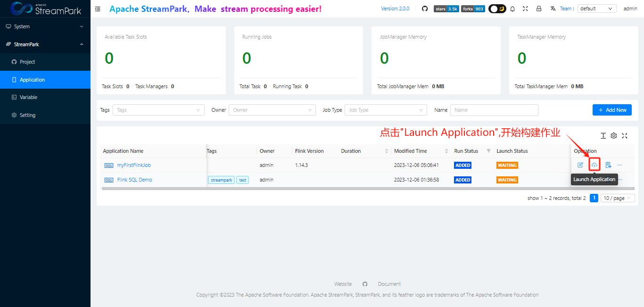This screenshot has width=644, height=307.
Task: Expand the Job Type filter dropdown
Action: [x=386, y=110]
